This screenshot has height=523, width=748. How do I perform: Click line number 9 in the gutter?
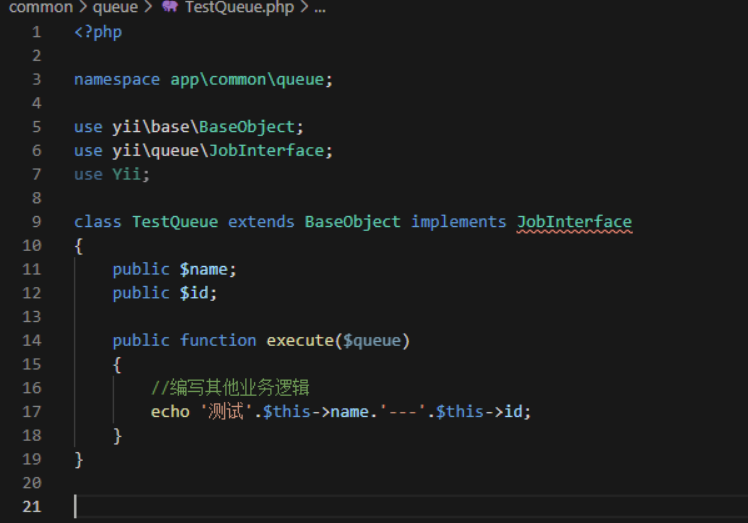37,222
